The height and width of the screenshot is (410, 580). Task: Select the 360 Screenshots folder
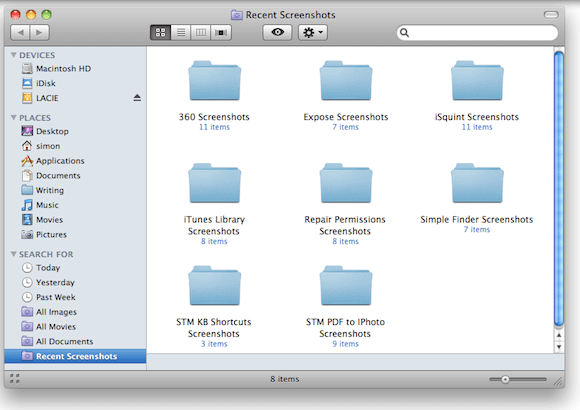coord(215,81)
